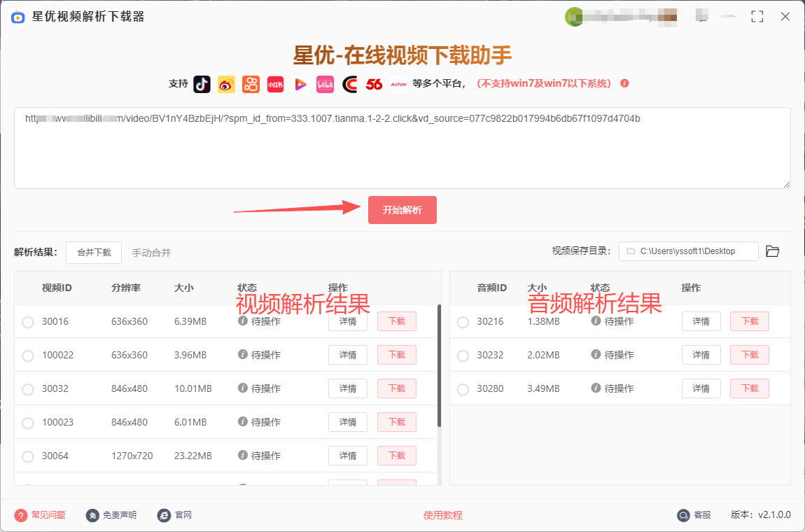Click the Xiaohongshu platform icon
805x532 pixels.
pos(276,84)
